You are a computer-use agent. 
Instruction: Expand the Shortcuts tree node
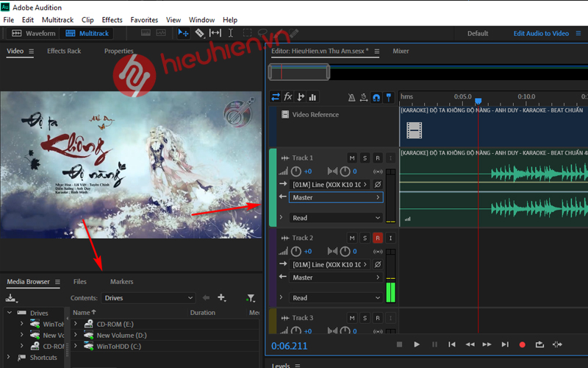click(8, 357)
